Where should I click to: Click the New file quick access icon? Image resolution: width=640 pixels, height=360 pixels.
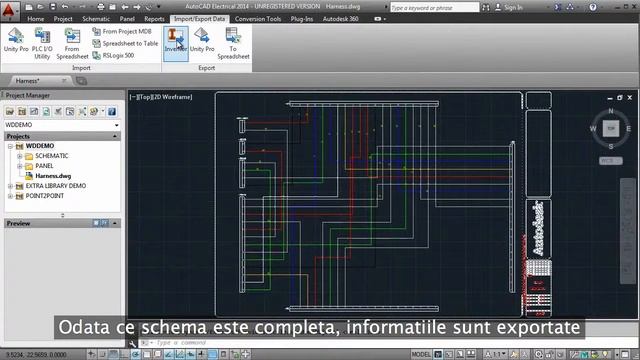pyautogui.click(x=29, y=7)
